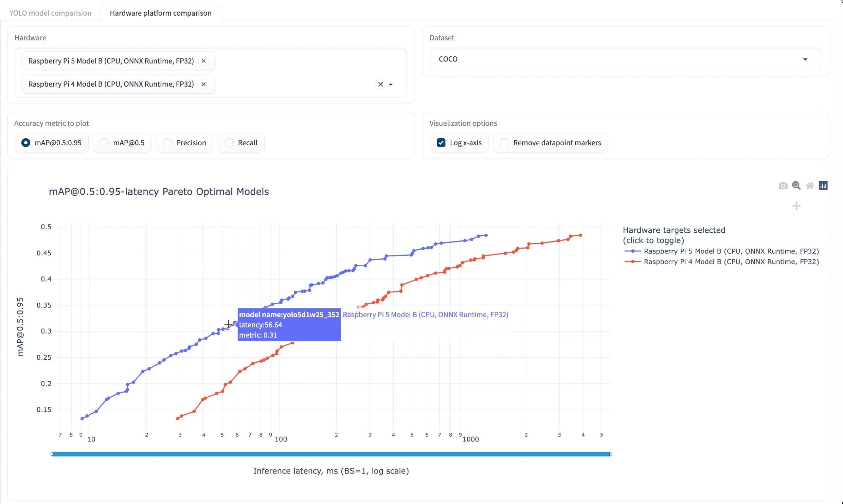Click the yolo5d1w25_352 hover tooltip
The height and width of the screenshot is (504, 843).
[289, 325]
